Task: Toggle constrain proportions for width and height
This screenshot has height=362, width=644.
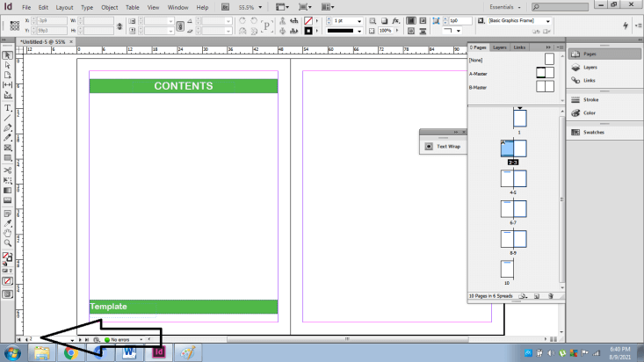Action: [119, 25]
